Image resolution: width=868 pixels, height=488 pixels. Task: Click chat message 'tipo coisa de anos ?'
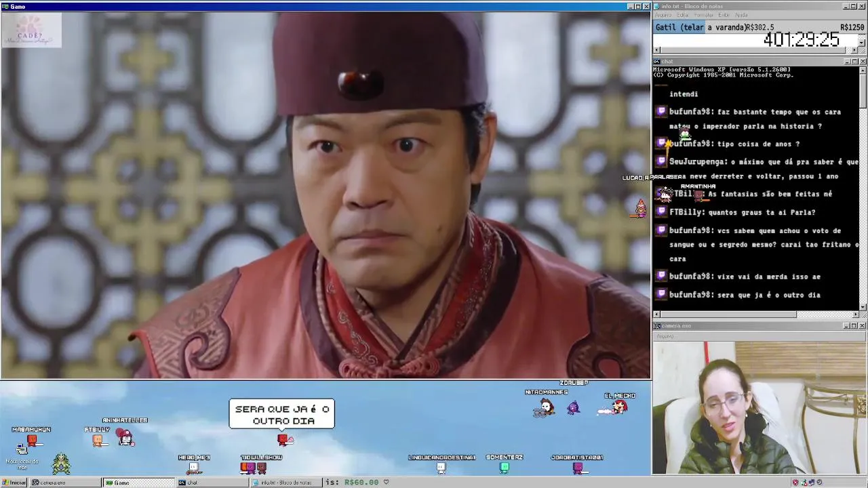click(x=759, y=144)
